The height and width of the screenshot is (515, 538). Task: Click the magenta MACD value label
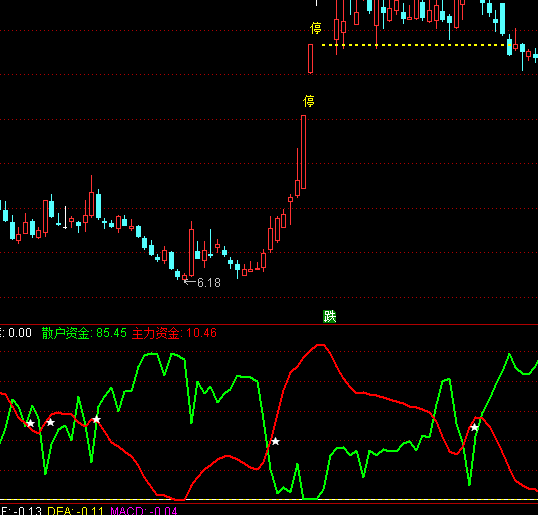click(144, 511)
